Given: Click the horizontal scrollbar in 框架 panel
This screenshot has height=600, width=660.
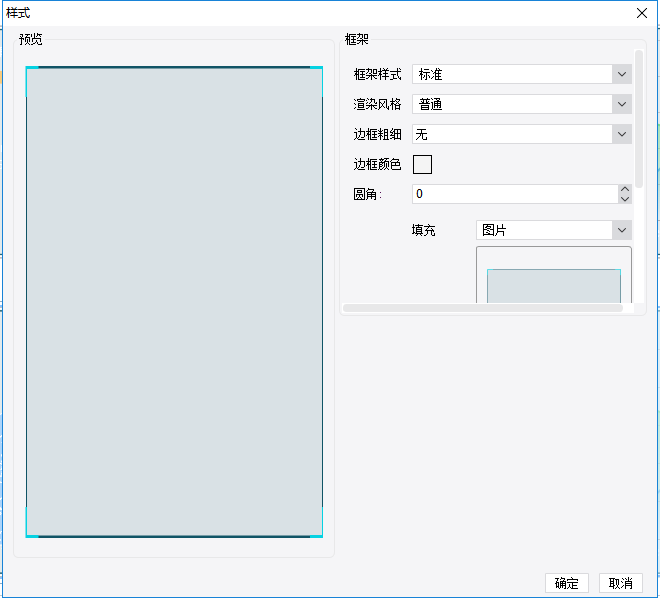Looking at the screenshot, I should tap(483, 308).
